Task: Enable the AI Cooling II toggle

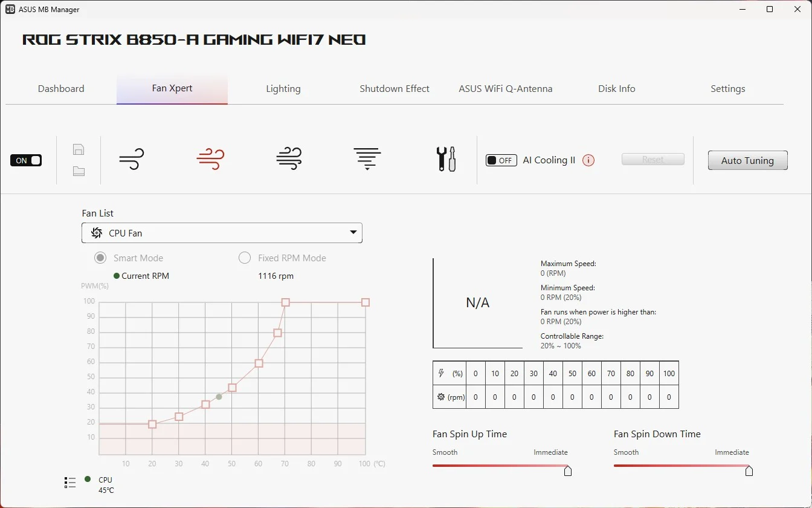Action: coord(501,160)
